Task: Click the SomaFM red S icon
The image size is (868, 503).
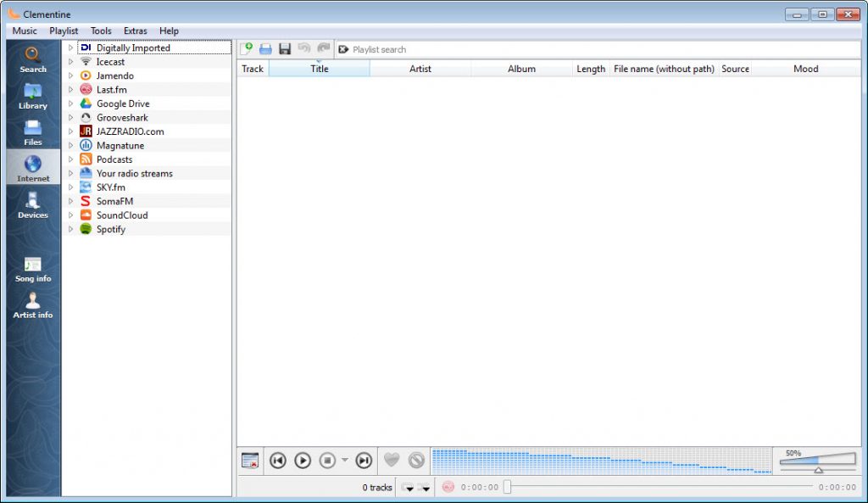Action: pos(86,201)
